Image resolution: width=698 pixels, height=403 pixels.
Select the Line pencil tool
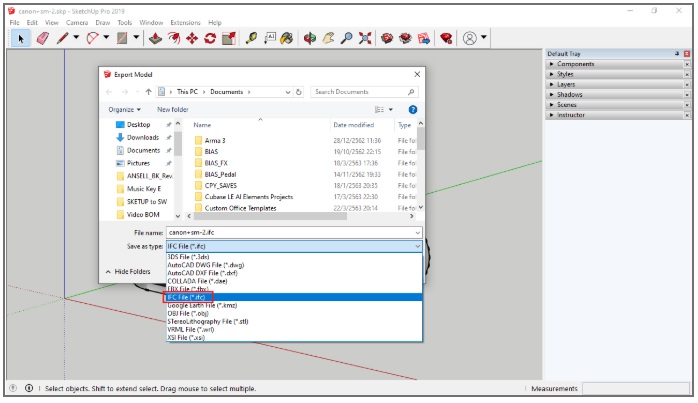[62, 39]
